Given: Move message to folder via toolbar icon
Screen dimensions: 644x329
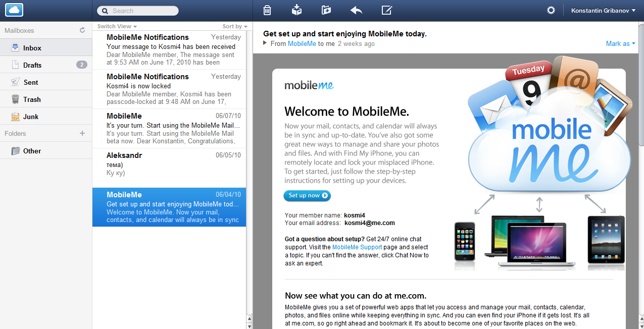Looking at the screenshot, I should pyautogui.click(x=326, y=10).
